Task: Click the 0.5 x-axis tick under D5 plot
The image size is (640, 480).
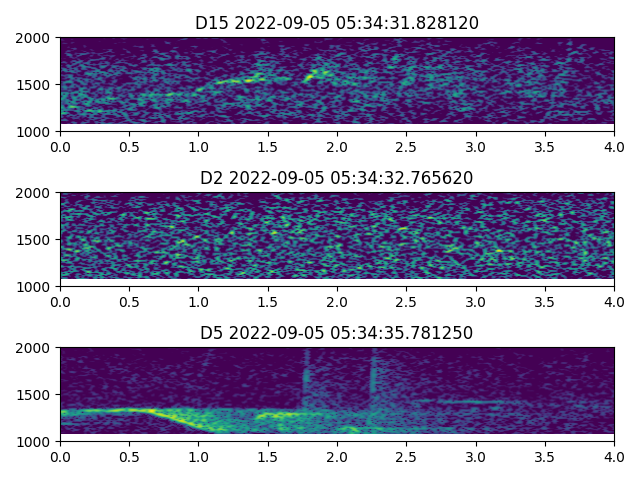Action: 129,457
